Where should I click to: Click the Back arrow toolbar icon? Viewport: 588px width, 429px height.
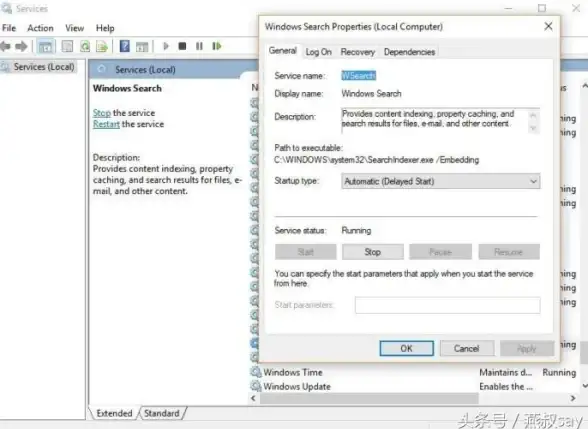tap(5, 46)
